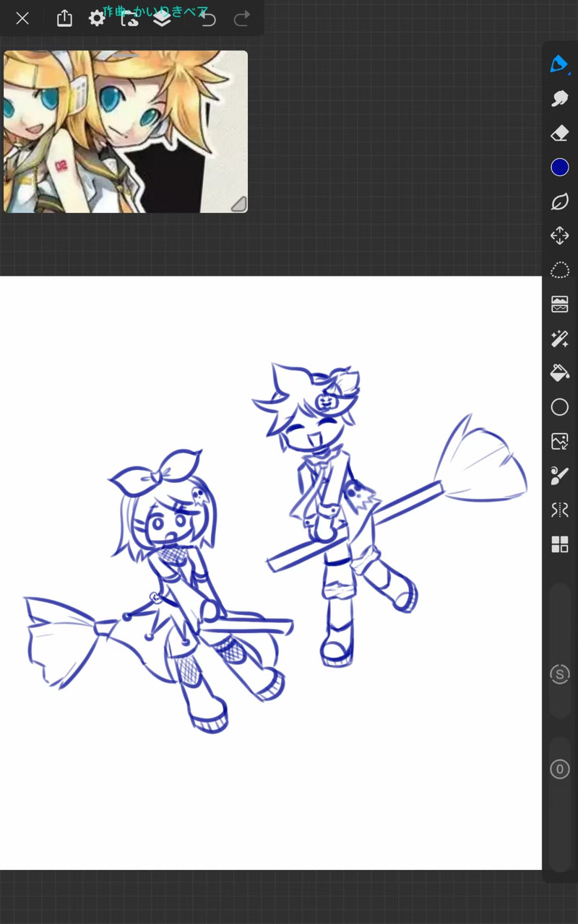Tap the brush size S slider handle
The height and width of the screenshot is (924, 578).
560,675
